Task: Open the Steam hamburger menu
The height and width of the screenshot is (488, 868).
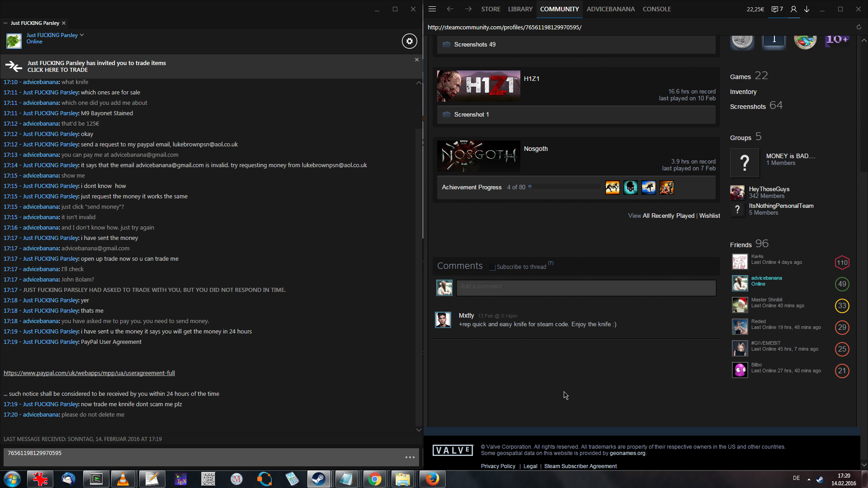Action: pyautogui.click(x=432, y=9)
